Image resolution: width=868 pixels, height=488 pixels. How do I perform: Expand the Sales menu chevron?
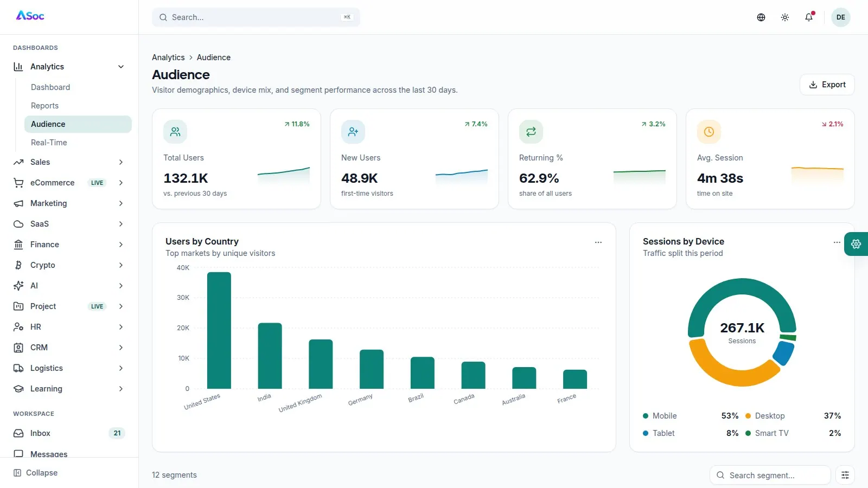121,162
